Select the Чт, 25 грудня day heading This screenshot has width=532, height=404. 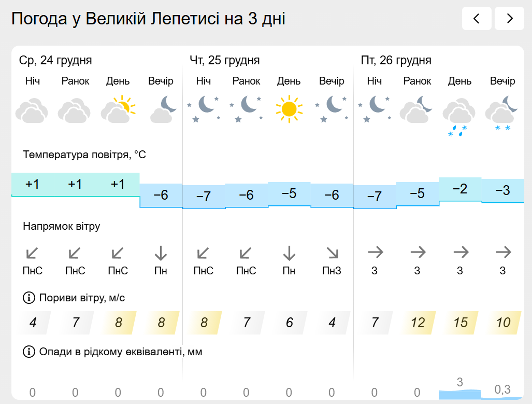(225, 61)
